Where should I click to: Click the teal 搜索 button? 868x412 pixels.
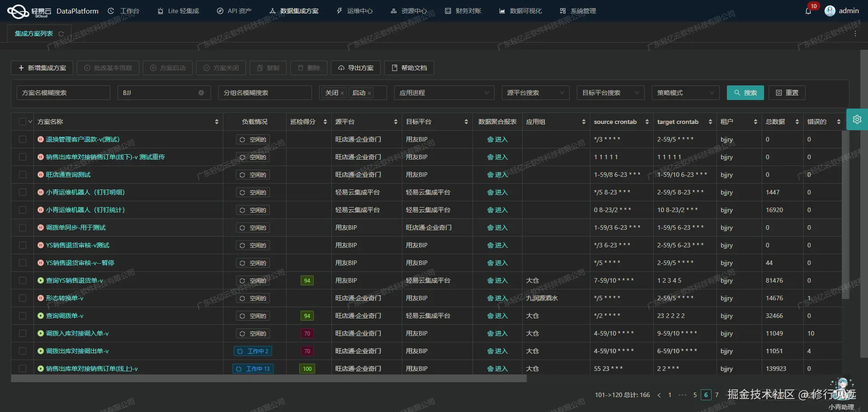[x=745, y=93]
